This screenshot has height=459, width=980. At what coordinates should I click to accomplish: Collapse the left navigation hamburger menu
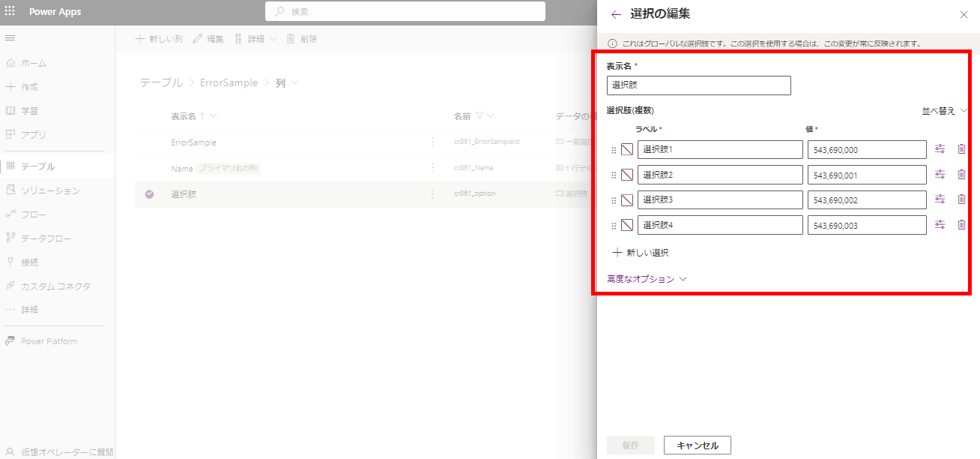pyautogui.click(x=10, y=37)
